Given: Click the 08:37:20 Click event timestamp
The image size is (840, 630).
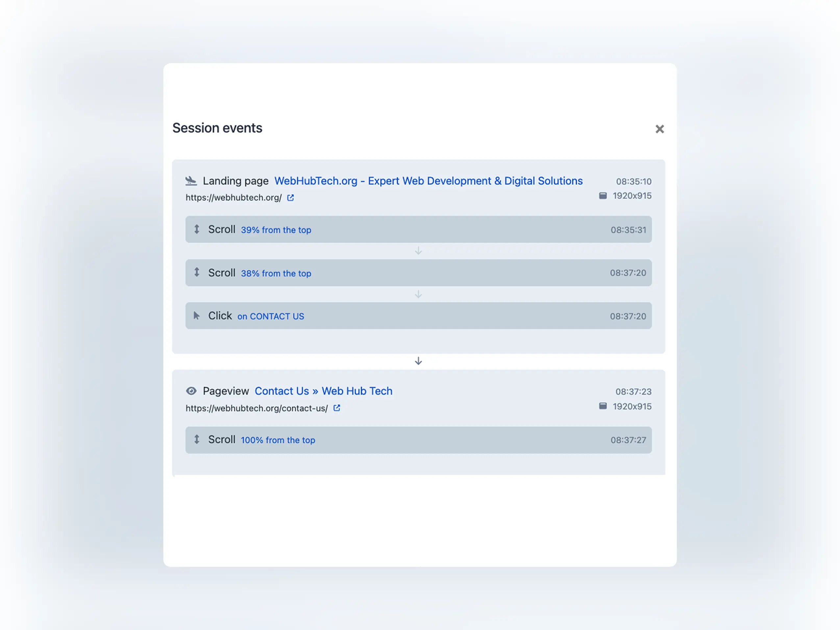Looking at the screenshot, I should [x=629, y=316].
